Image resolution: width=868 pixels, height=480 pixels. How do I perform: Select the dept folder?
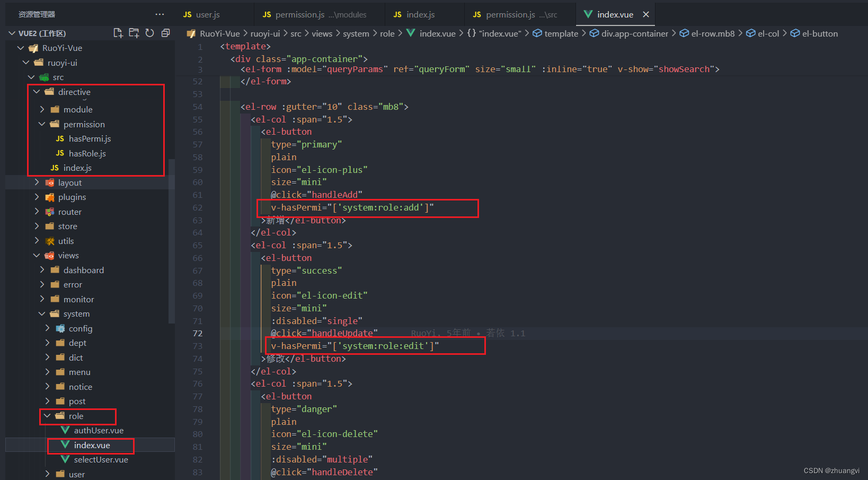pos(77,343)
